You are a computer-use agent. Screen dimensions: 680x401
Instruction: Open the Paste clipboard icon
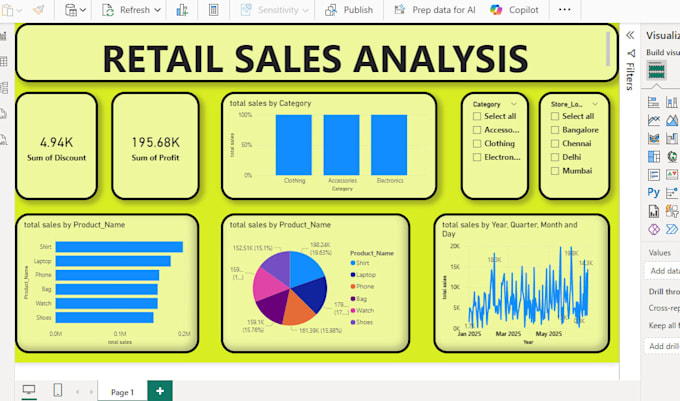pos(7,10)
